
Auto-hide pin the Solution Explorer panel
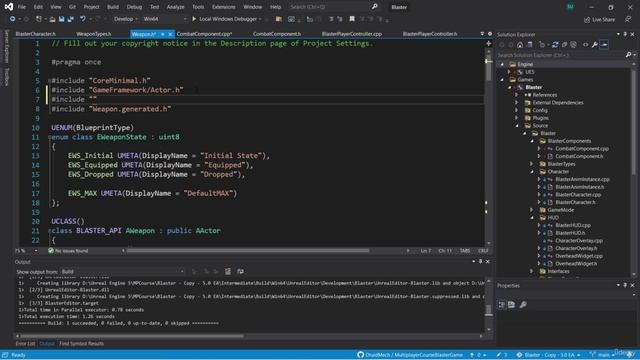pos(625,34)
